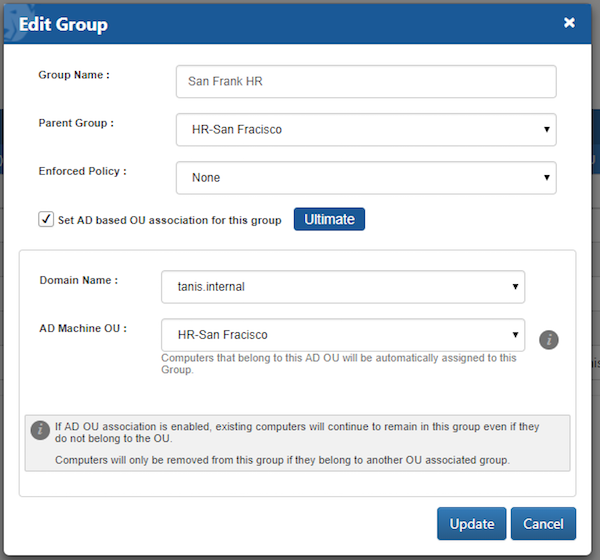600x560 pixels.
Task: Close the Edit Group dialog with the X
Action: pyautogui.click(x=569, y=22)
